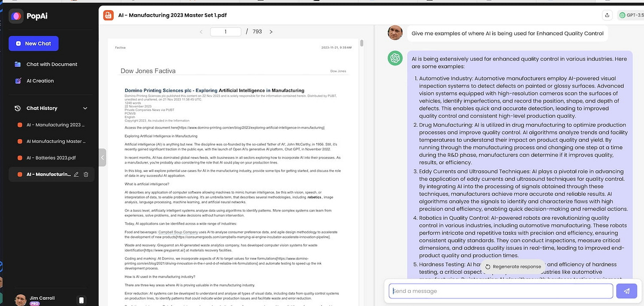Click the Send a message input box

point(501,291)
